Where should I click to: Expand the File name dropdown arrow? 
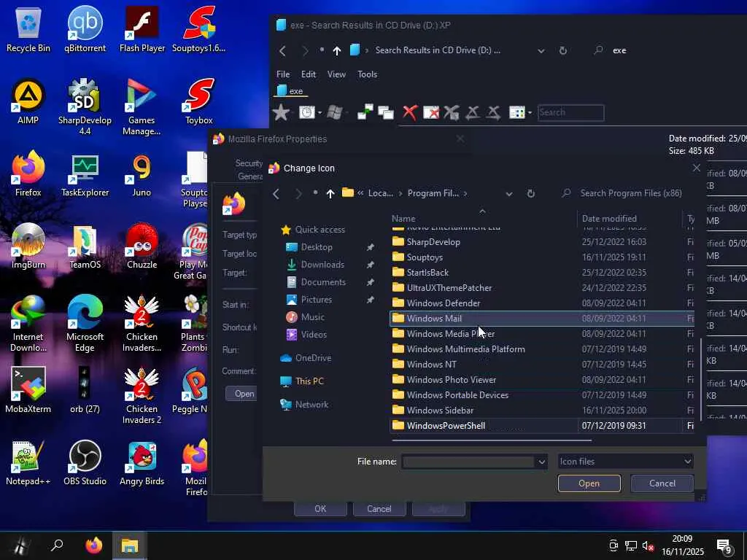pos(542,462)
